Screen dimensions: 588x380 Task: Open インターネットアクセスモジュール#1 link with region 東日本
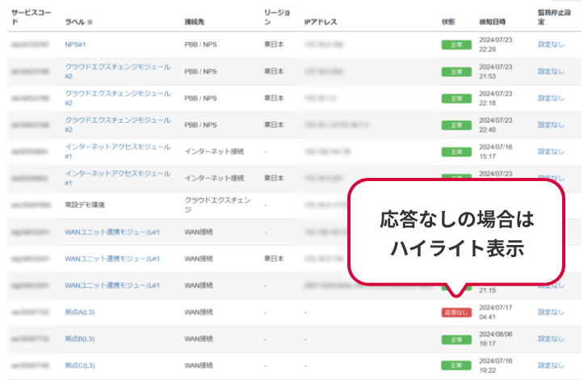pyautogui.click(x=117, y=178)
